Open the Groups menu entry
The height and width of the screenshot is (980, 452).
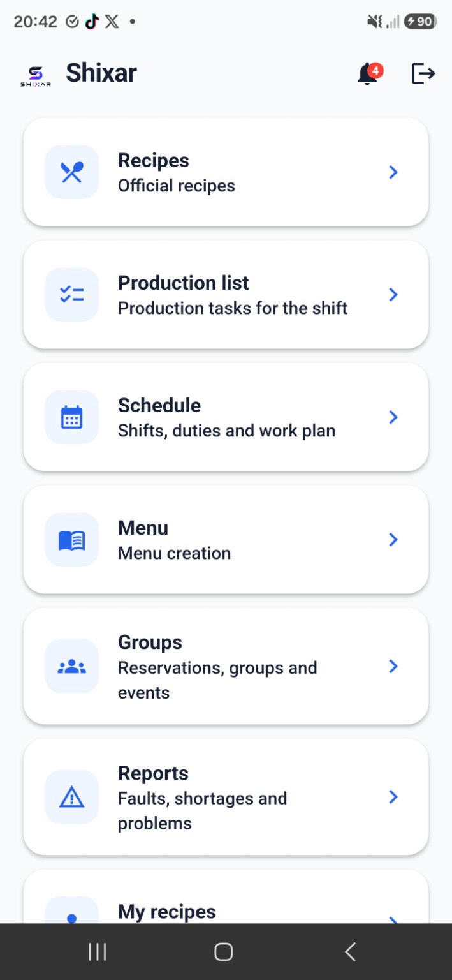point(226,667)
